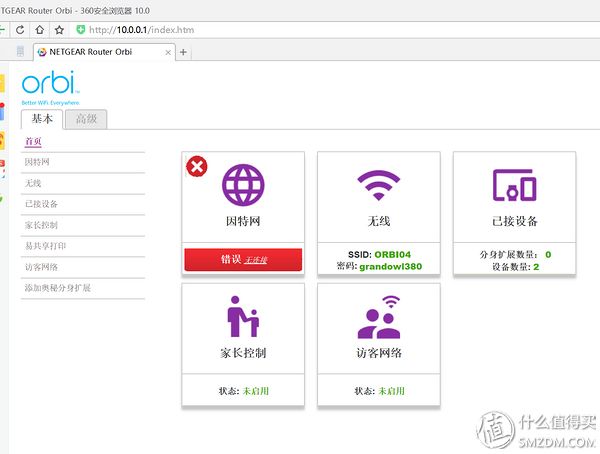Switch to the 高级 tab

(x=86, y=119)
